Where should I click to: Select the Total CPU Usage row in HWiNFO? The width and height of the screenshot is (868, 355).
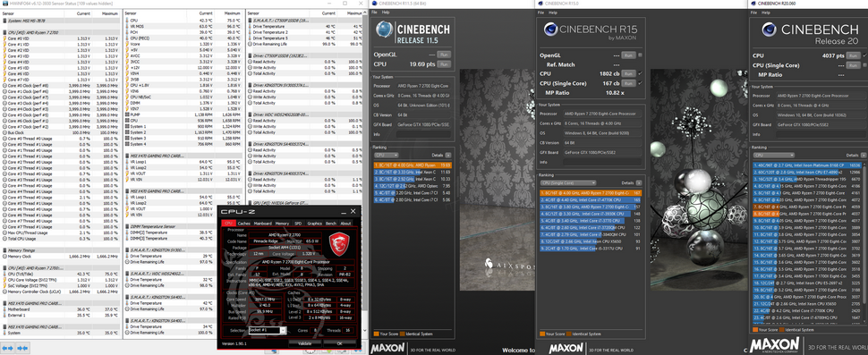[61, 239]
